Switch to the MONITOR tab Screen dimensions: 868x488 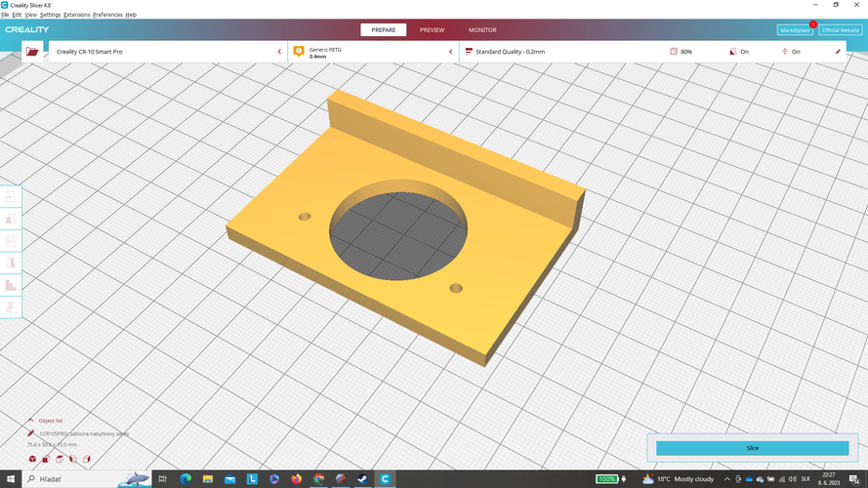click(482, 30)
